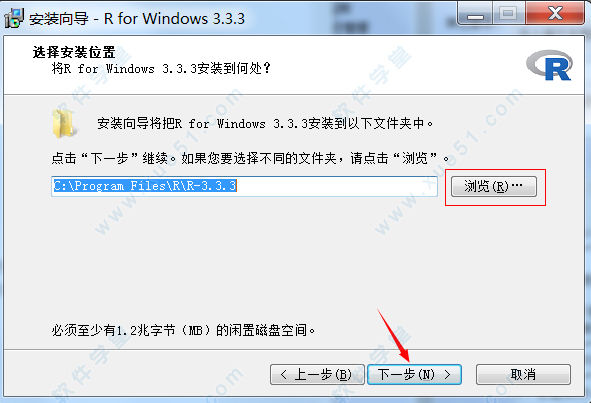This screenshot has width=591, height=403.
Task: Click the installer icon in the title bar
Action: click(14, 18)
